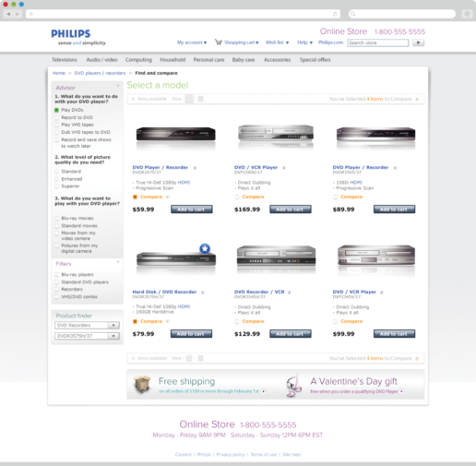Screen dimensions: 476x466
Task: Select Blu-ray movies checkbox
Action: 56,218
